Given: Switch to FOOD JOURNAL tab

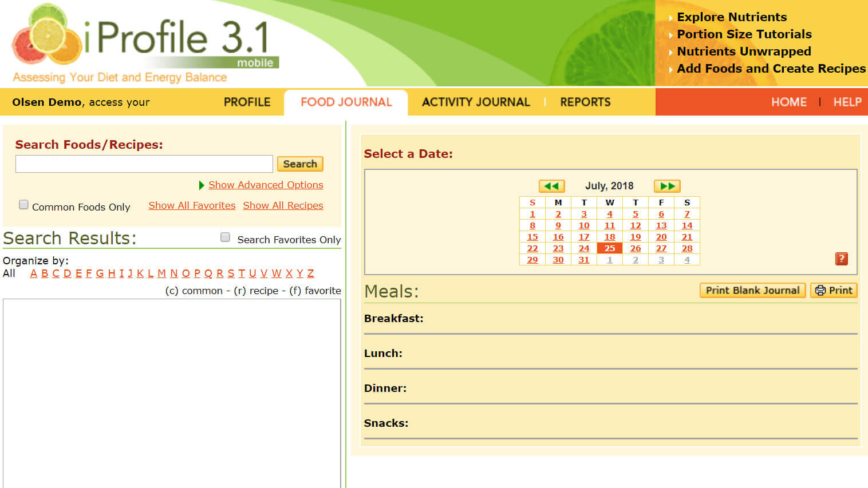Looking at the screenshot, I should [x=346, y=102].
